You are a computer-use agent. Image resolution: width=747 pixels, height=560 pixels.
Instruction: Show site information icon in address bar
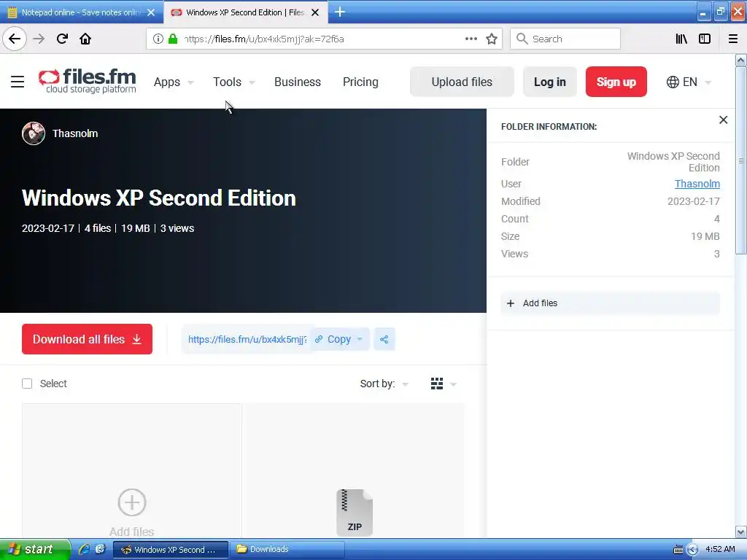[x=158, y=39]
